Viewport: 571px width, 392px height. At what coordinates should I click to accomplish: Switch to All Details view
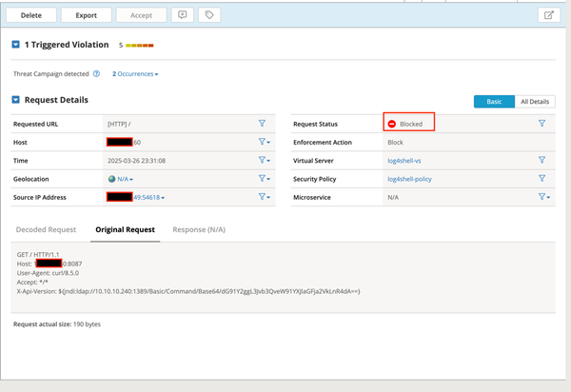(x=535, y=102)
